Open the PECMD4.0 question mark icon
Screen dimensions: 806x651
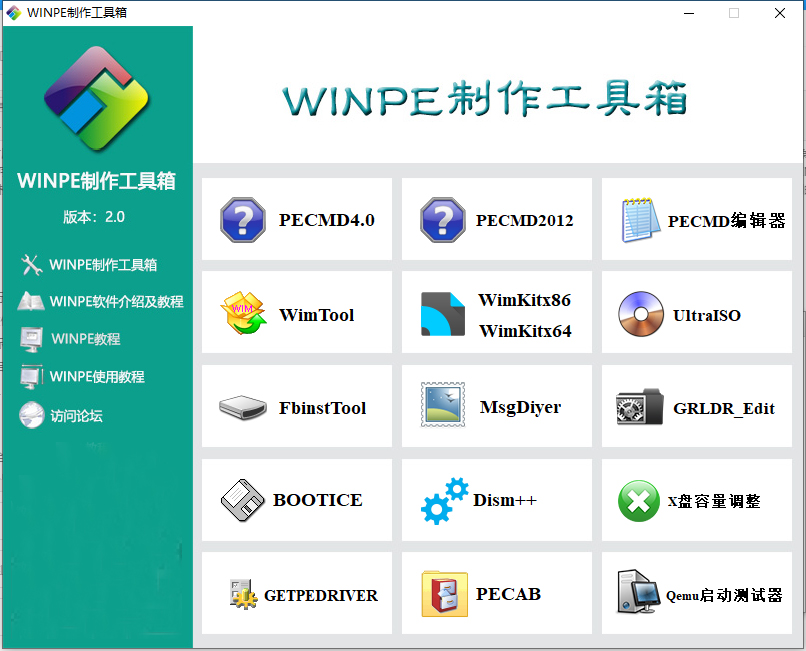pos(243,220)
